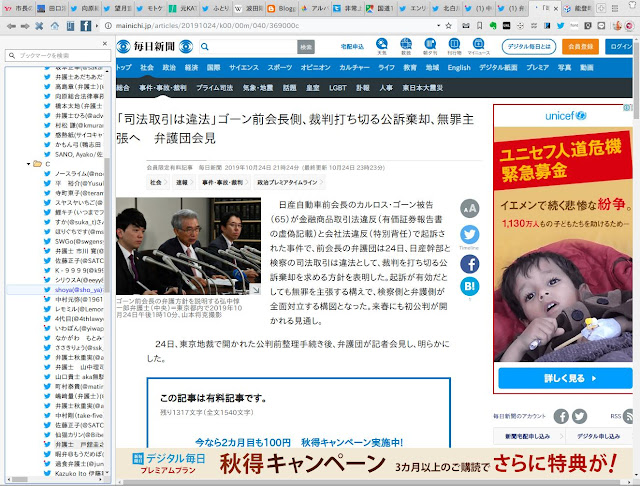Image resolution: width=640 pixels, height=486 pixels.
Task: Open the マイニュース icon in header
Action: 478,46
